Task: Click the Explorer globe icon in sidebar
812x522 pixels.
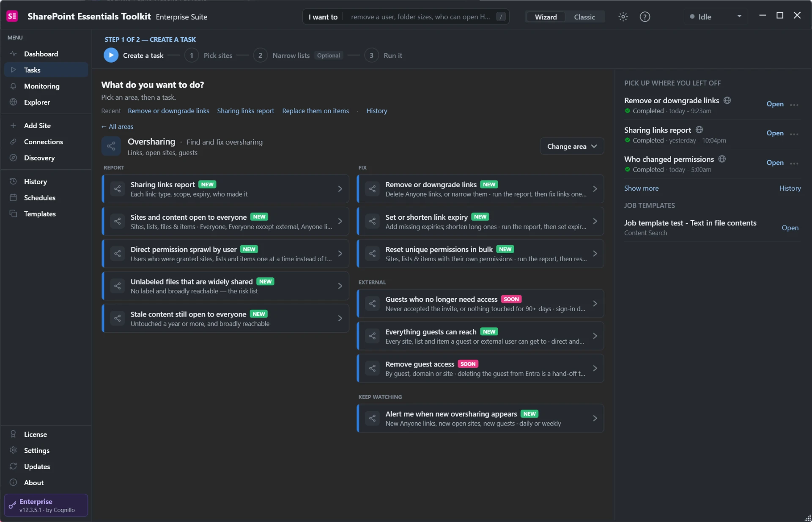Action: tap(13, 102)
